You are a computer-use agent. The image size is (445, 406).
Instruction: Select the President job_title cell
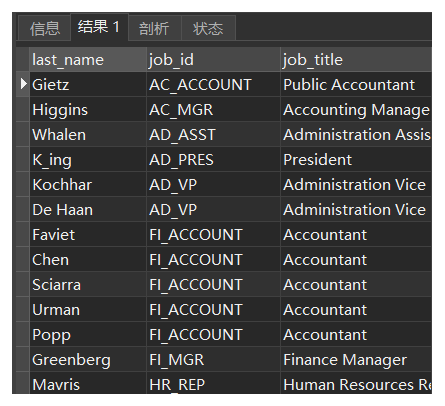click(356, 159)
